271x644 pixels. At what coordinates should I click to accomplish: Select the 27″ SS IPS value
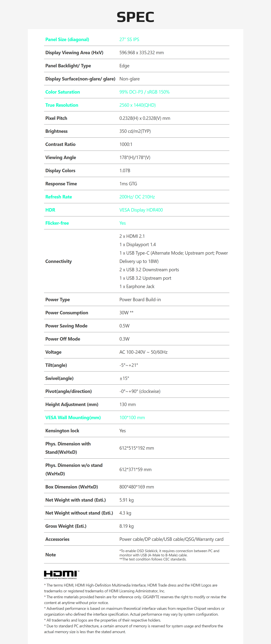coord(129,40)
